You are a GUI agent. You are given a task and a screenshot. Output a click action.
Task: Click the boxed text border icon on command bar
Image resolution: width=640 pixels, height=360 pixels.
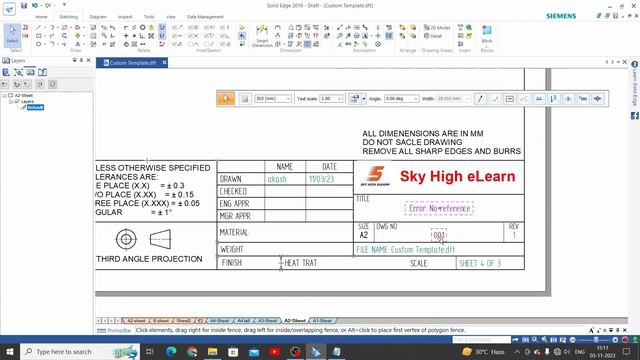coord(510,98)
